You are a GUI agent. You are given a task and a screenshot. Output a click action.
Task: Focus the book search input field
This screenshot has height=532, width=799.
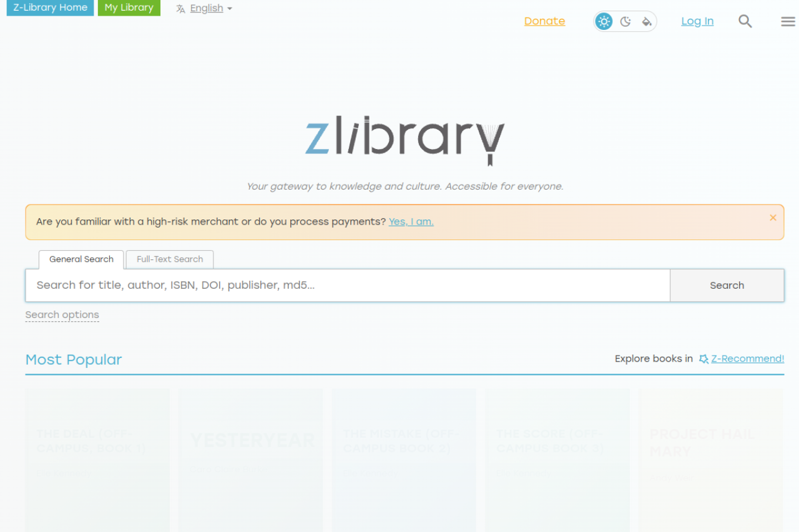click(x=348, y=285)
